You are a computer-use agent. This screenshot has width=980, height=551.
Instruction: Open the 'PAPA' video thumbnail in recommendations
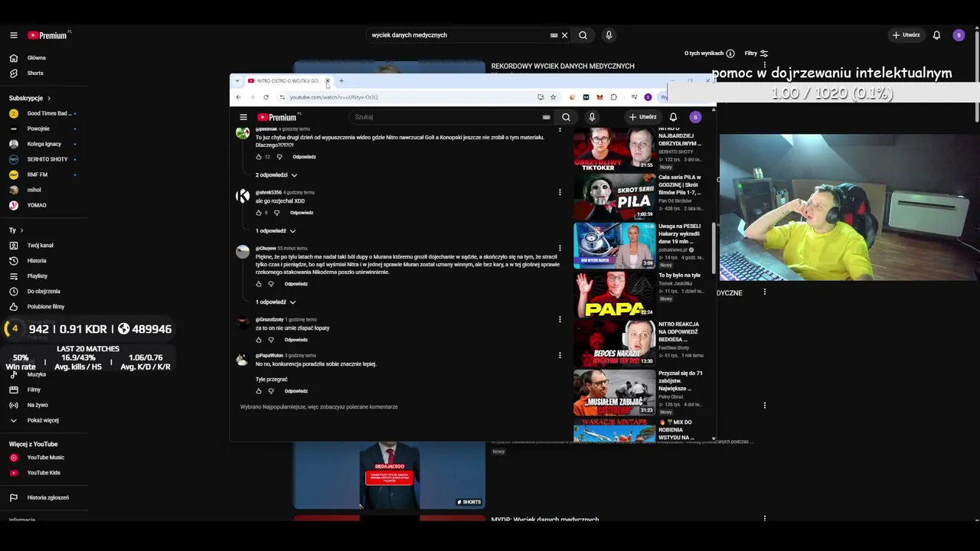(x=614, y=294)
